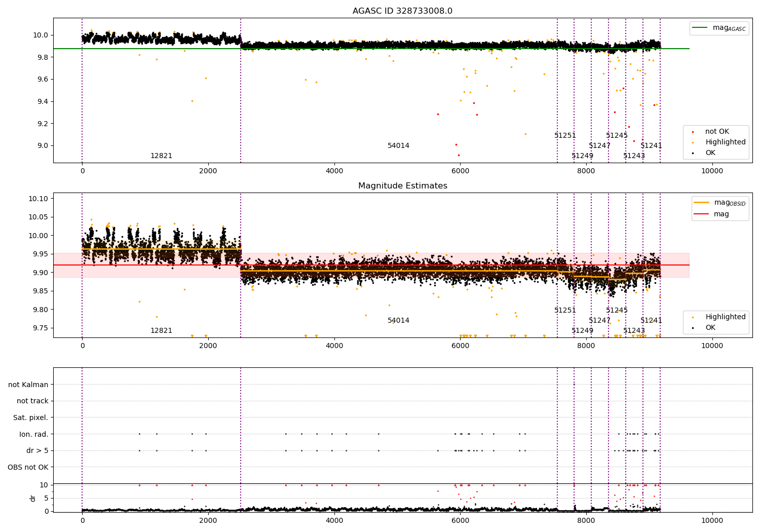Click obsid label 54014 in top plot
This screenshot has width=760, height=532.
point(398,146)
